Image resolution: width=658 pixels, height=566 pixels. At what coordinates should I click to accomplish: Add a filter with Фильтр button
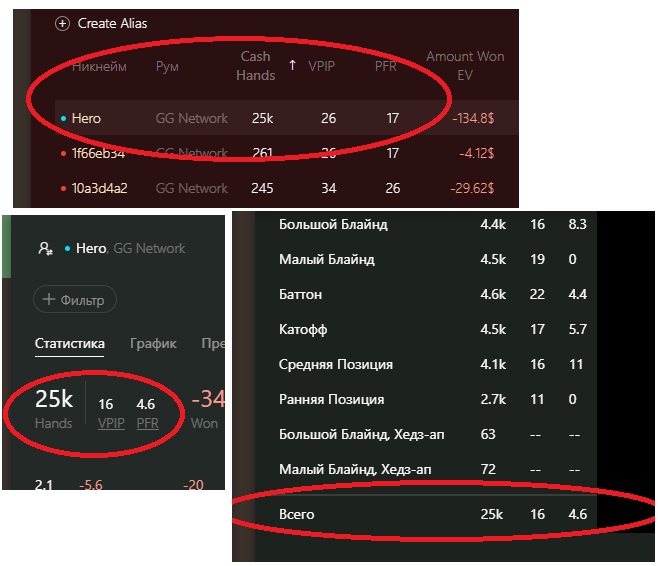coord(75,299)
